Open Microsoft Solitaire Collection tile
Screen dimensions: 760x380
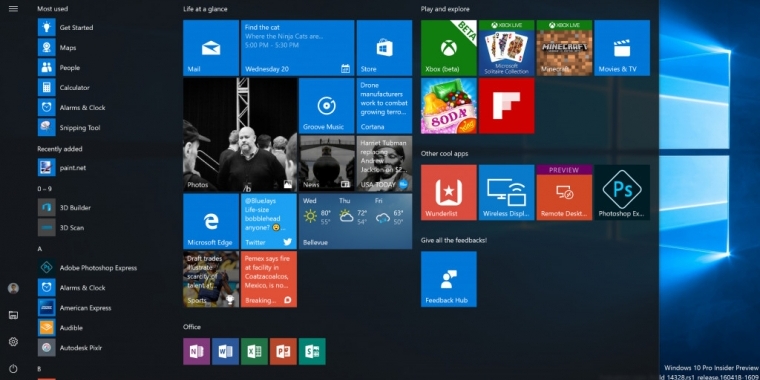507,48
